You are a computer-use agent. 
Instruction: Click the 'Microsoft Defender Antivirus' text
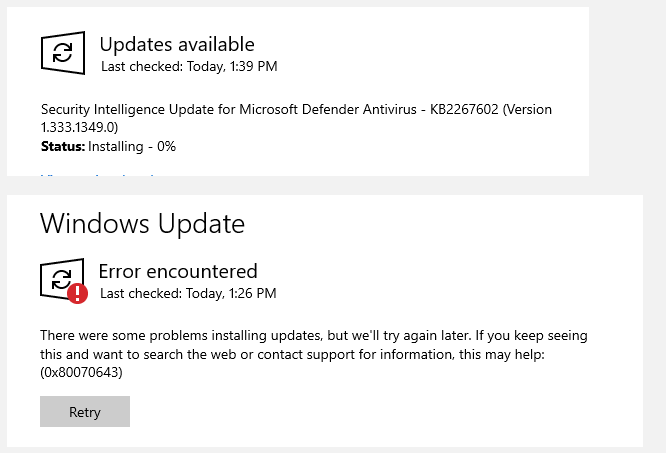pyautogui.click(x=328, y=110)
